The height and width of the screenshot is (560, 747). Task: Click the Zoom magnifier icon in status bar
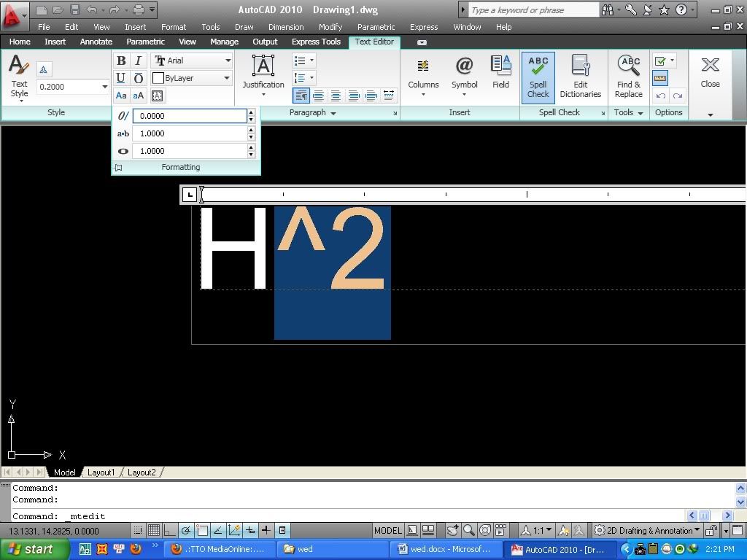click(x=469, y=530)
